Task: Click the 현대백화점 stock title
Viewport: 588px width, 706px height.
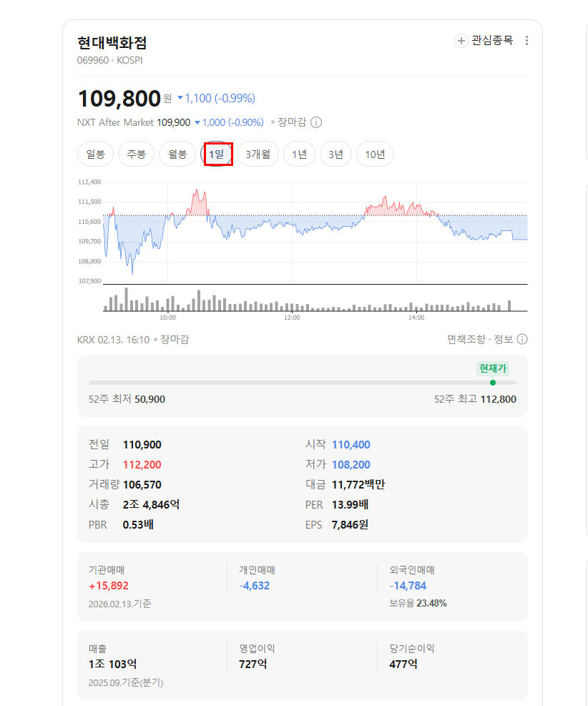Action: click(112, 43)
